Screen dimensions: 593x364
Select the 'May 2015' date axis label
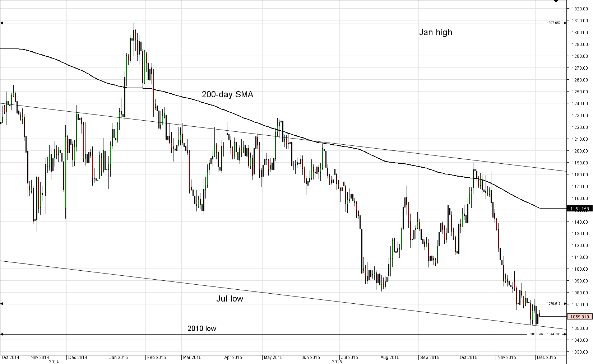(x=273, y=358)
